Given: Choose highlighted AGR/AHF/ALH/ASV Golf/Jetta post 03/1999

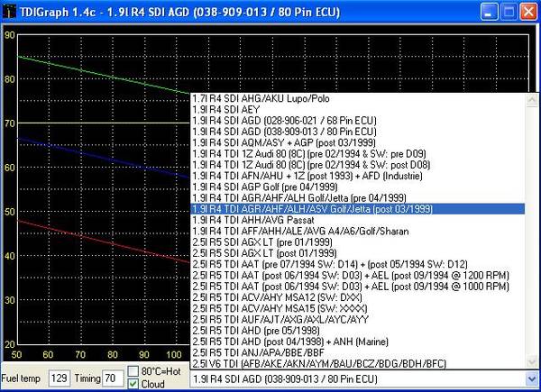Looking at the screenshot, I should click(x=357, y=209).
